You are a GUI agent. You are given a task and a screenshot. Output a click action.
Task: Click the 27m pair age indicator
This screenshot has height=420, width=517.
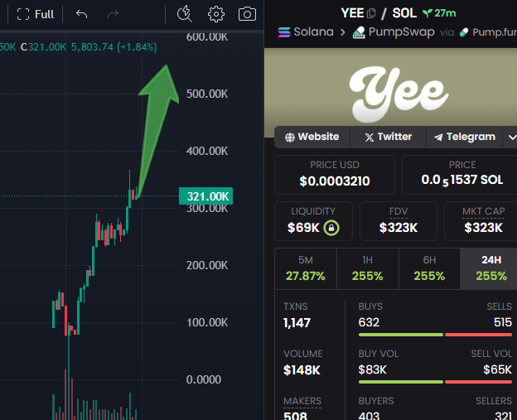[x=439, y=13]
